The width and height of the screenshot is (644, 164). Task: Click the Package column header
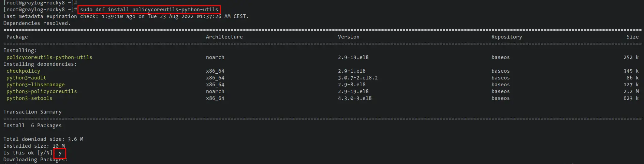point(17,37)
